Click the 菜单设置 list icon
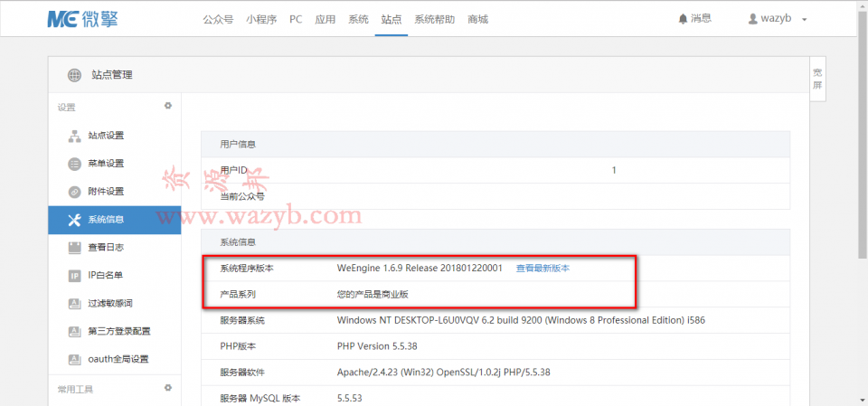Viewport: 868px width, 406px height. pyautogui.click(x=74, y=164)
